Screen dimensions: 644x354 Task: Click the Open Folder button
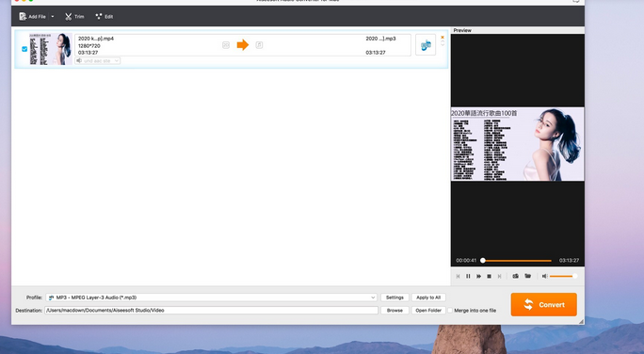click(x=428, y=311)
